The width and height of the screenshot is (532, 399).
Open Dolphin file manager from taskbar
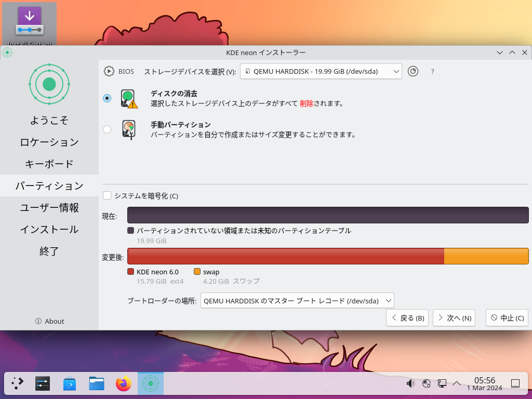tap(97, 383)
